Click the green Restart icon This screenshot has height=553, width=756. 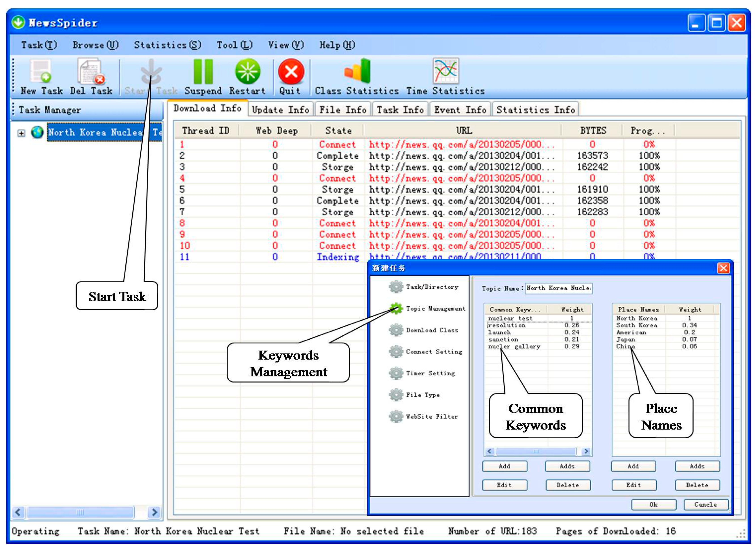[x=247, y=71]
